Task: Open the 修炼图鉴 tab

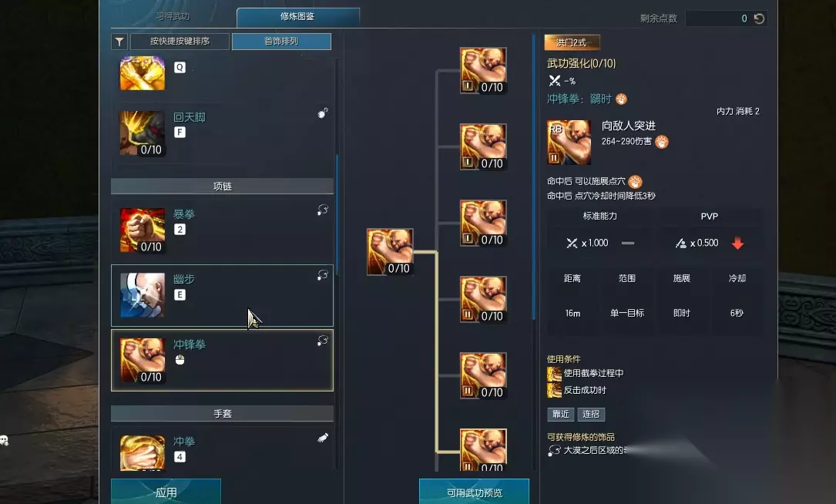Action: click(297, 16)
